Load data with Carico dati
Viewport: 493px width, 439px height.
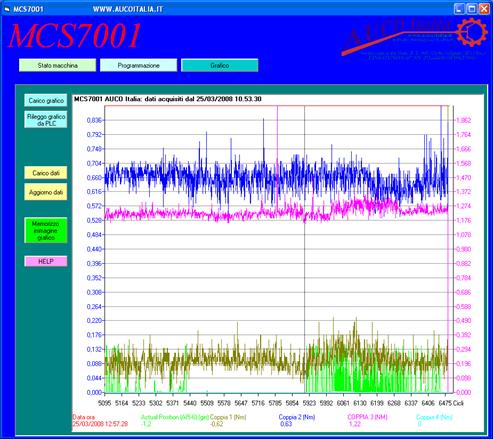[x=46, y=173]
